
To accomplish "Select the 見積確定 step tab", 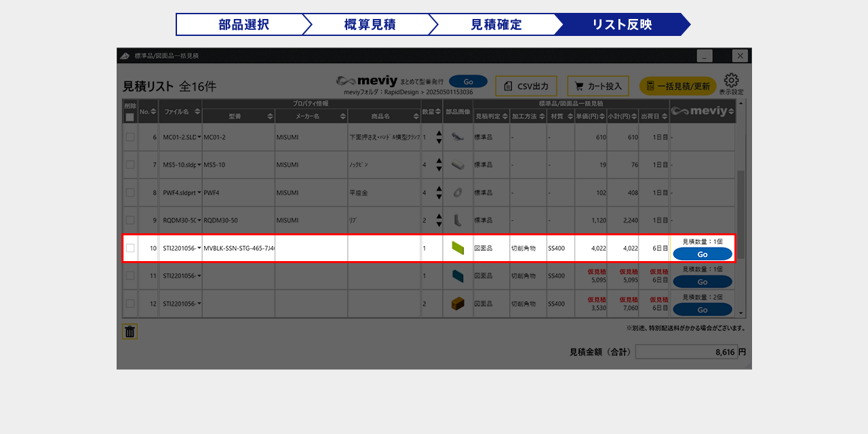I will pyautogui.click(x=496, y=24).
